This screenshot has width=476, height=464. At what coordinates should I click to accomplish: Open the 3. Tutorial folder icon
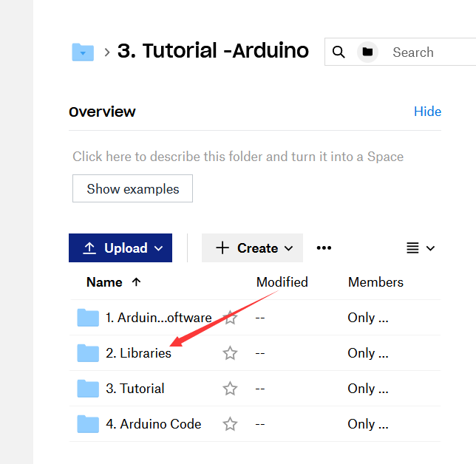coord(88,389)
